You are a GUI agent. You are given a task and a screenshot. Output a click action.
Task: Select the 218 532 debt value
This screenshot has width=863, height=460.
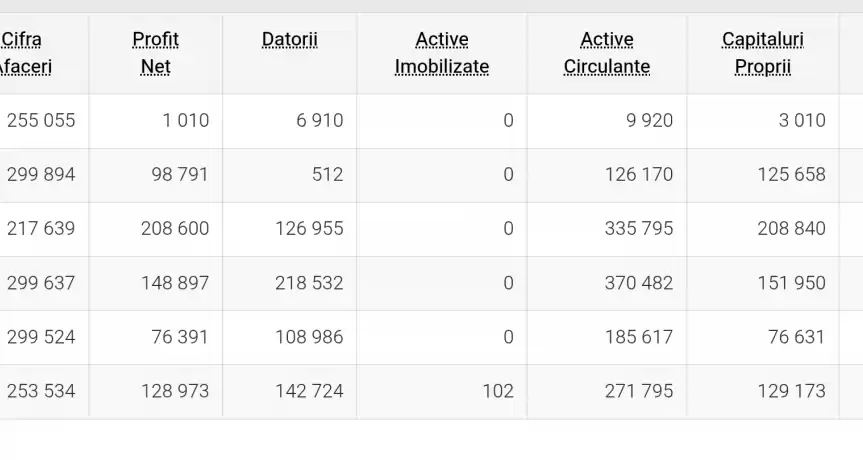309,283
